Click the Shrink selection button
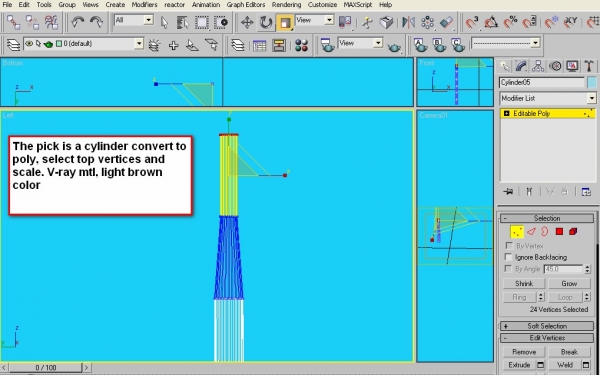Viewport: 600px width, 375px height. click(524, 284)
